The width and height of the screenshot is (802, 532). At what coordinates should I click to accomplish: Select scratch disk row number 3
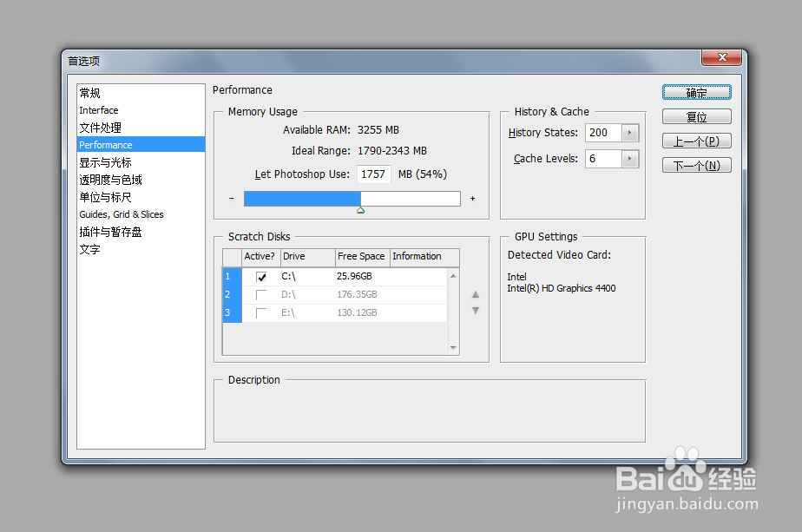[233, 312]
